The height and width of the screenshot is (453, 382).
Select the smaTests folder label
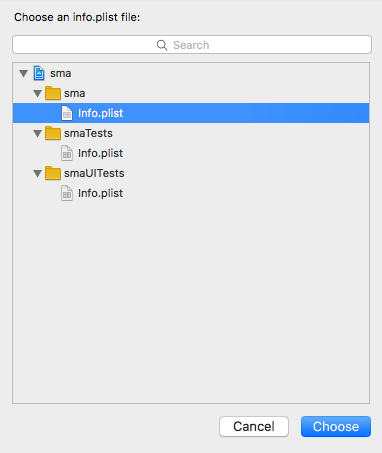point(88,133)
